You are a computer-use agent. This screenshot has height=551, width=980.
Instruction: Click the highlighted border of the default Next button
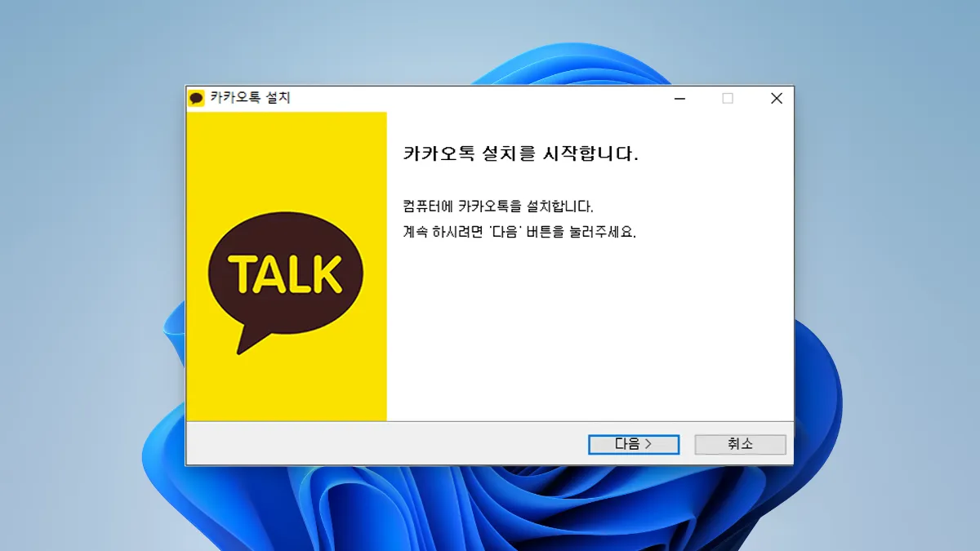[x=634, y=435]
